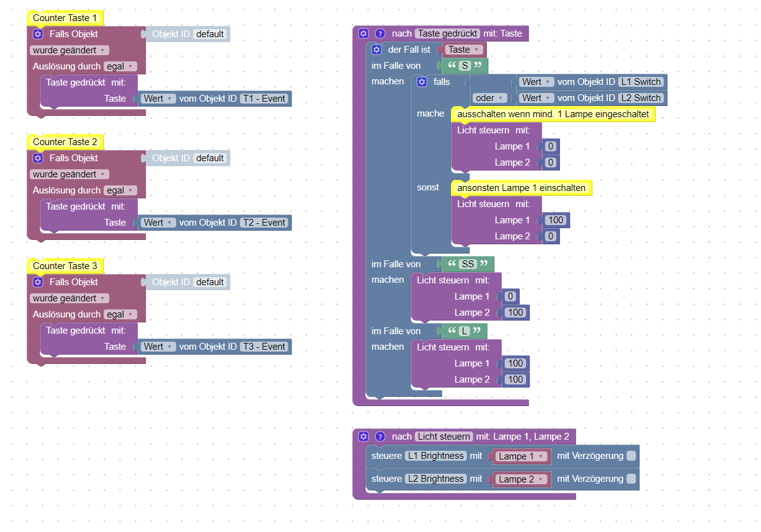Screen dimensions: 761x532
Task: Open 'Wert' dropdown next to T1 - Event
Action: (x=158, y=99)
